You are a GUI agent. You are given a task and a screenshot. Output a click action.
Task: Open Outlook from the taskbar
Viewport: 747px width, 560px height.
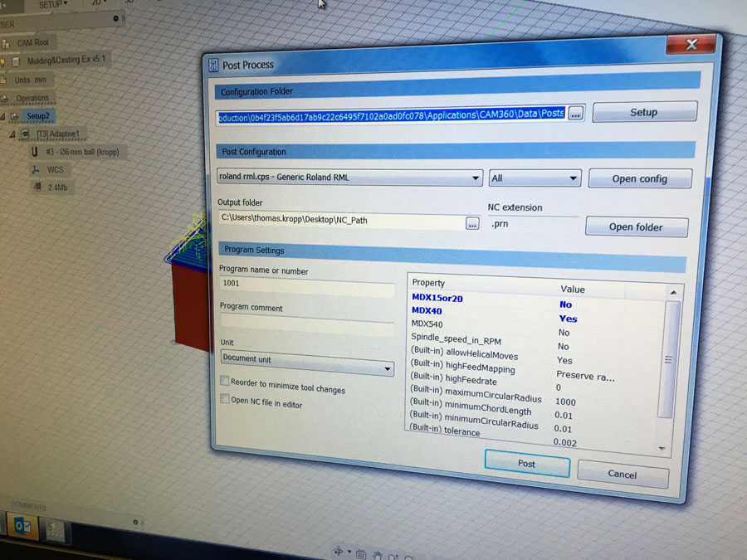(x=22, y=526)
